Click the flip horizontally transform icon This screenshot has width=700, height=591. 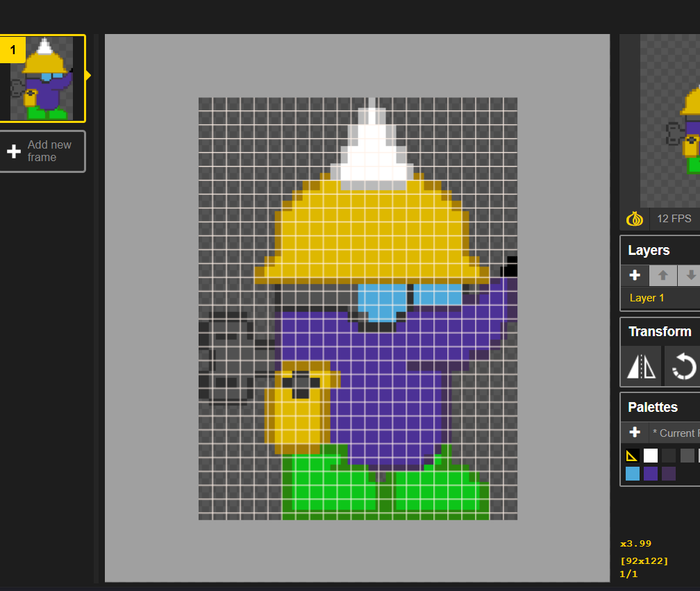coord(642,367)
